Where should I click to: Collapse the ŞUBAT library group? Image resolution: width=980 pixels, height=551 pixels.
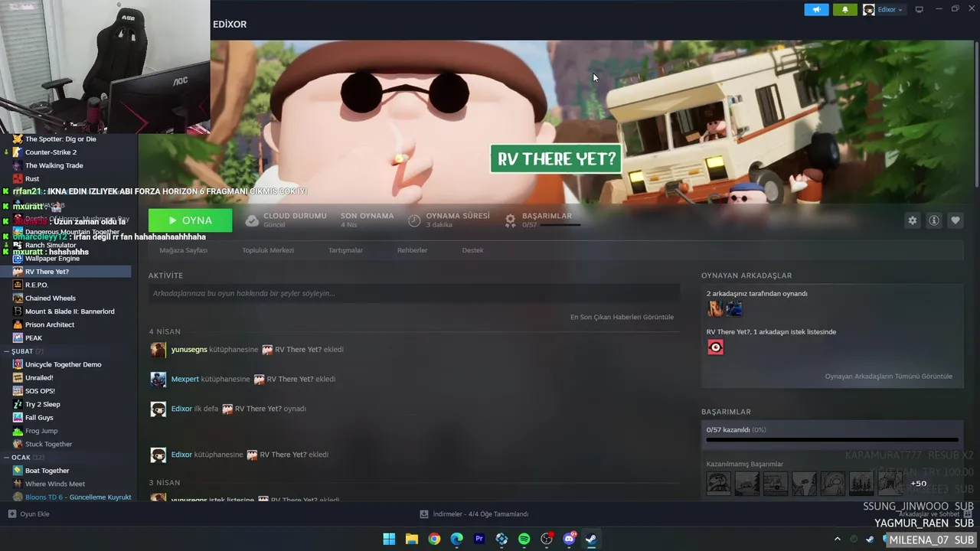(7, 351)
